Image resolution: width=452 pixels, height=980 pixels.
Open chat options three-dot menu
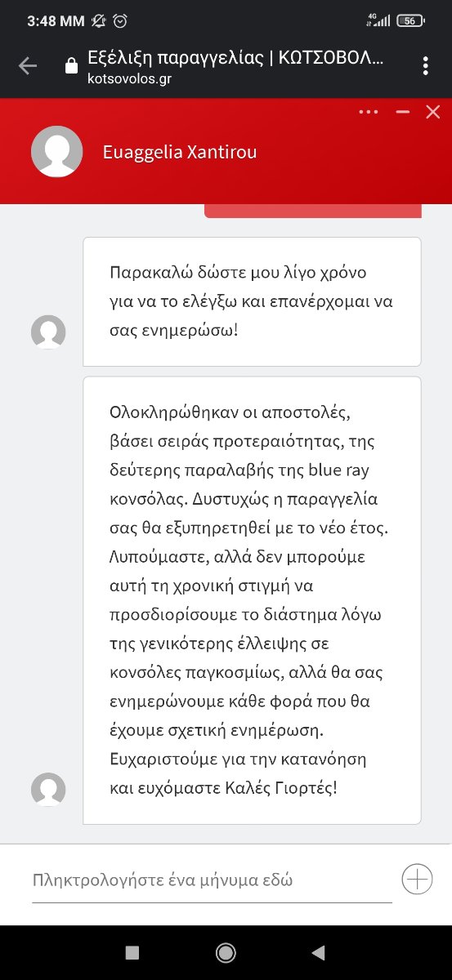pos(369,112)
